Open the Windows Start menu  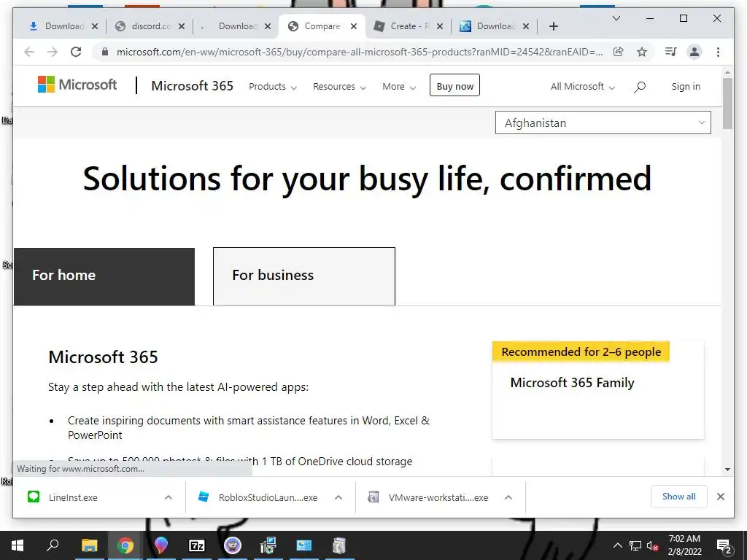point(18,545)
